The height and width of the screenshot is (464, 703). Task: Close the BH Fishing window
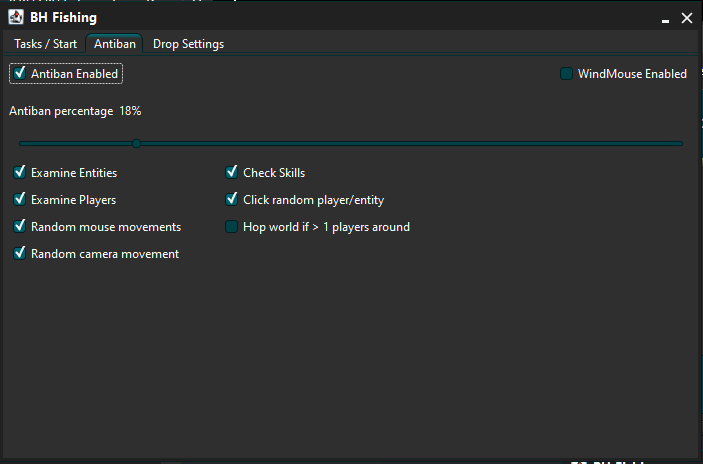[x=687, y=18]
